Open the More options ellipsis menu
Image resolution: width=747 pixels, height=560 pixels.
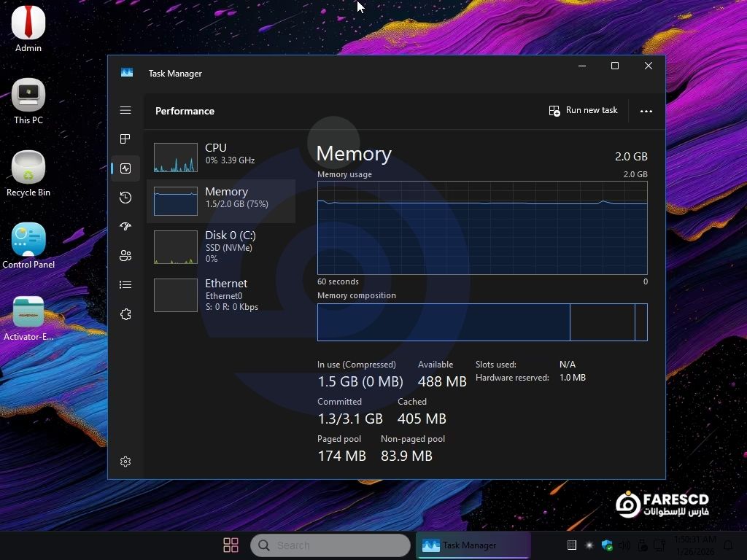click(646, 111)
